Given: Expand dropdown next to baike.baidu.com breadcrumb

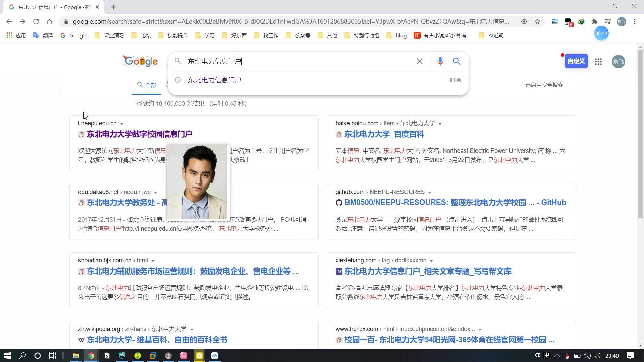Looking at the screenshot, I should pyautogui.click(x=440, y=124).
